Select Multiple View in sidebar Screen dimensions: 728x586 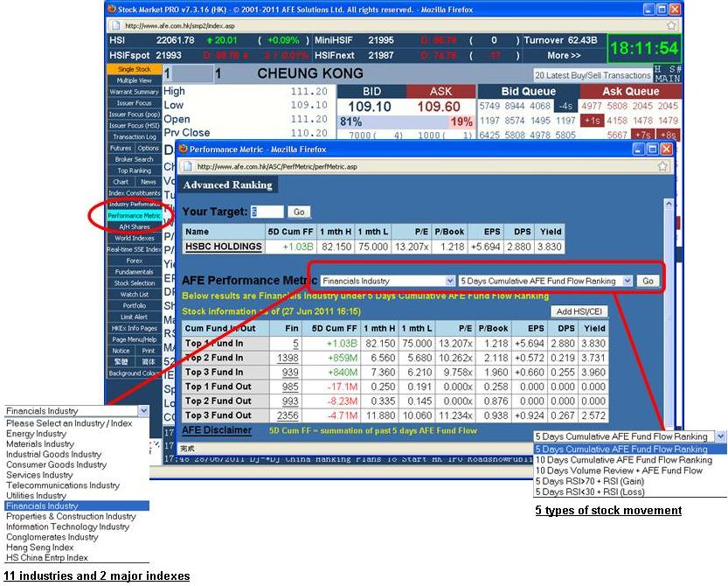coord(135,80)
